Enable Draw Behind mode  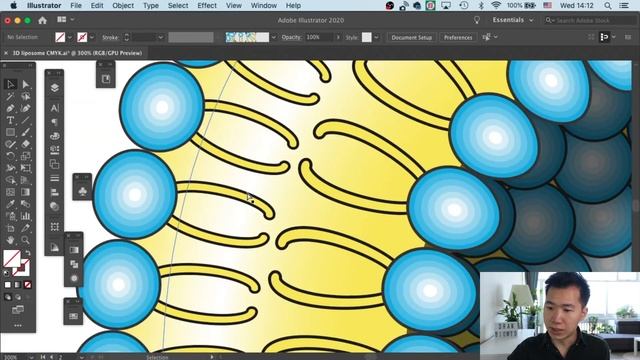(x=18, y=297)
